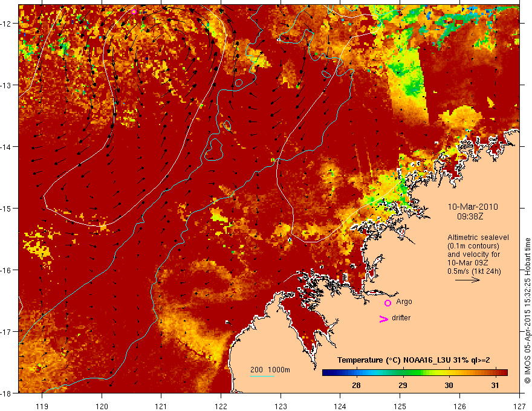Click the cyan closed contour loop near 14S
Screen dimensions: 532x411
[213, 149]
